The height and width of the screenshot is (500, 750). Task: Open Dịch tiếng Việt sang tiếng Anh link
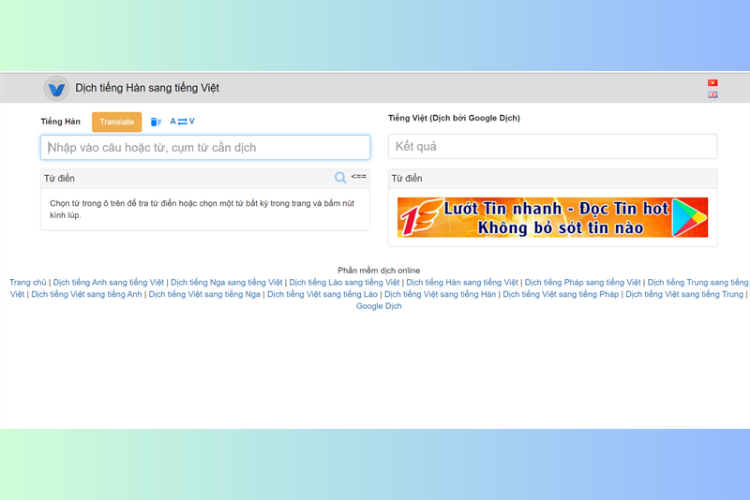coord(87,294)
